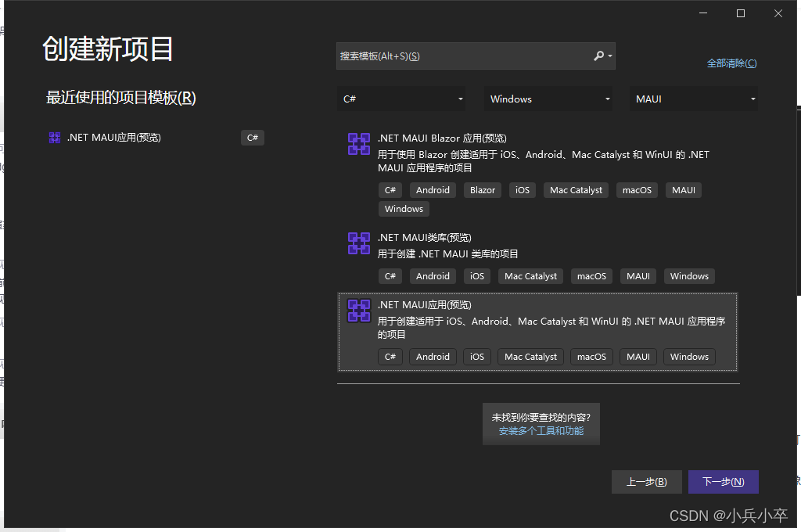The width and height of the screenshot is (801, 532).
Task: Open the C# language dropdown
Action: pyautogui.click(x=401, y=99)
